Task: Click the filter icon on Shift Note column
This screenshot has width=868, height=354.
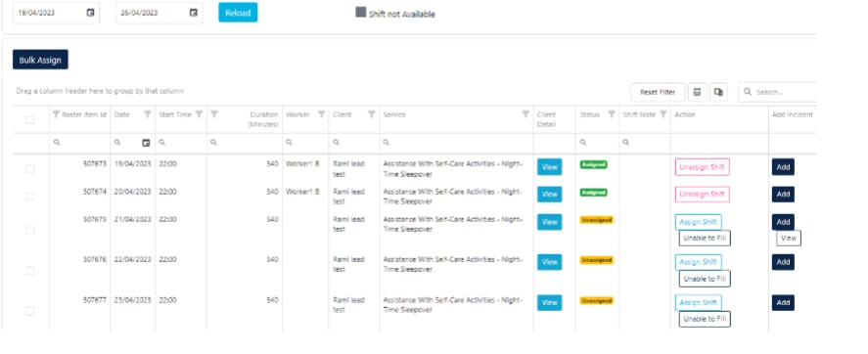Action: click(663, 114)
